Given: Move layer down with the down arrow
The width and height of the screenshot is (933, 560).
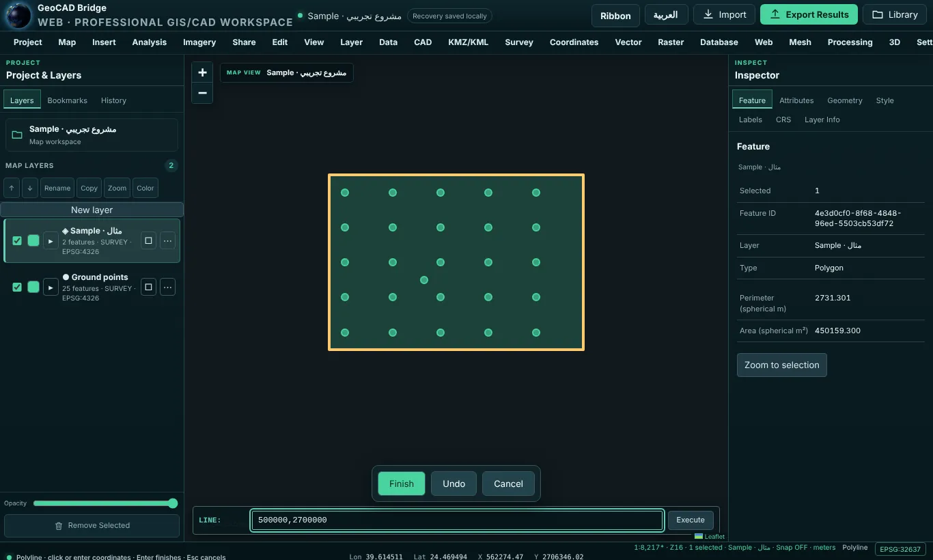Looking at the screenshot, I should (30, 188).
